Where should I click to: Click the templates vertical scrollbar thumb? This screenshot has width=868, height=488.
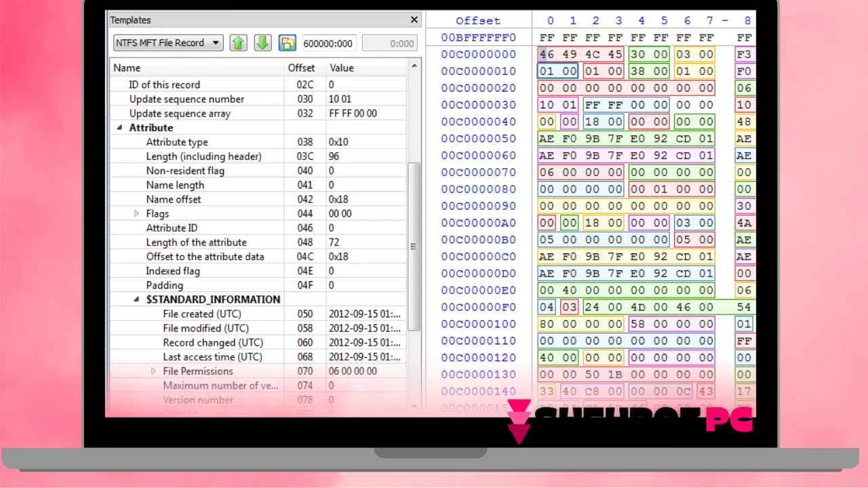(414, 247)
